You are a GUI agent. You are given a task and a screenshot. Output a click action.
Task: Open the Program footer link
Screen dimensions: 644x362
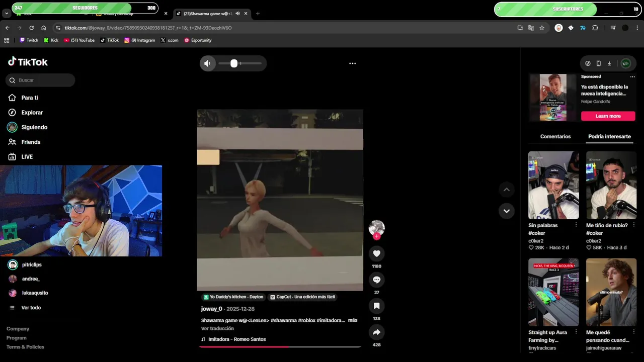point(17,338)
